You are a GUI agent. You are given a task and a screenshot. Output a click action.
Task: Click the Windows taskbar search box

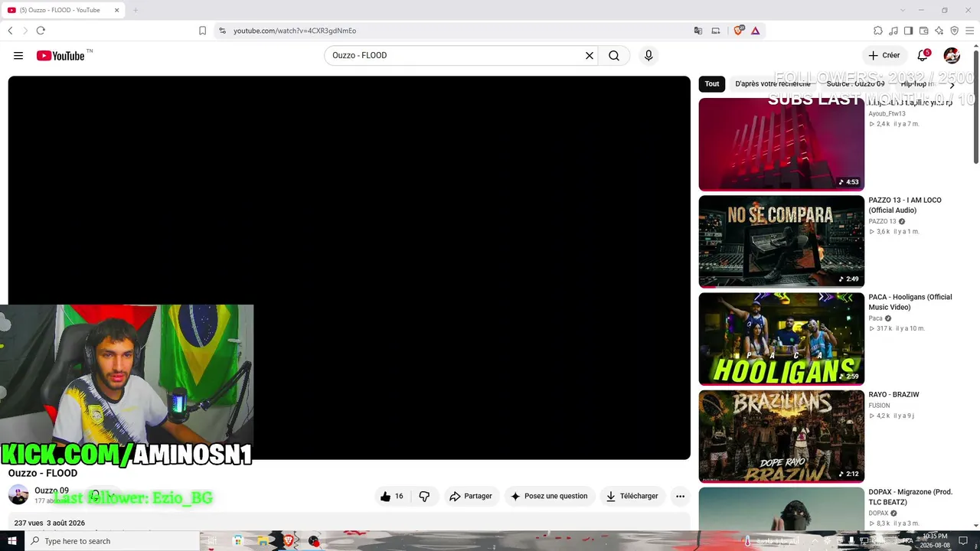click(x=112, y=541)
